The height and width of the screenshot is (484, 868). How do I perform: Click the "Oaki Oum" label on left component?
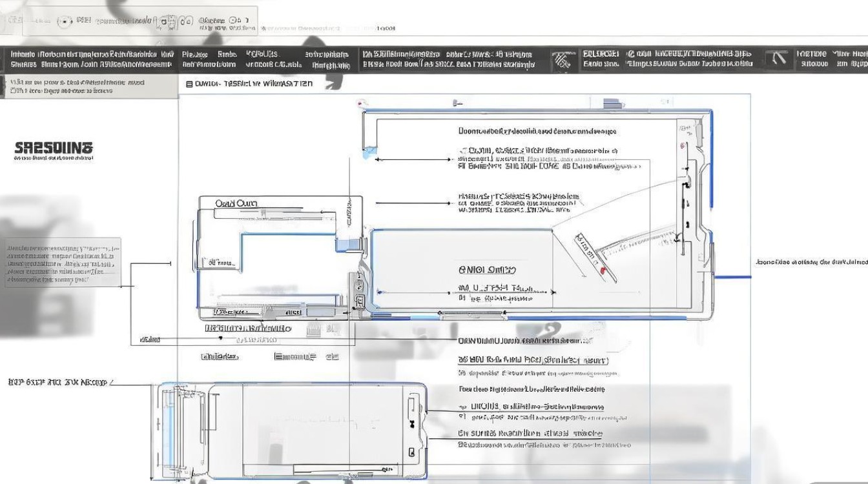click(236, 203)
